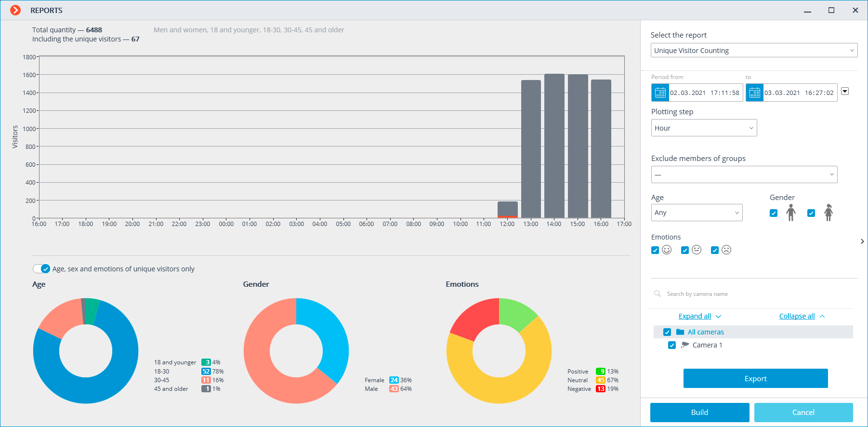Click the 45 and older legend swatch
Image resolution: width=868 pixels, height=427 pixels.
click(206, 388)
